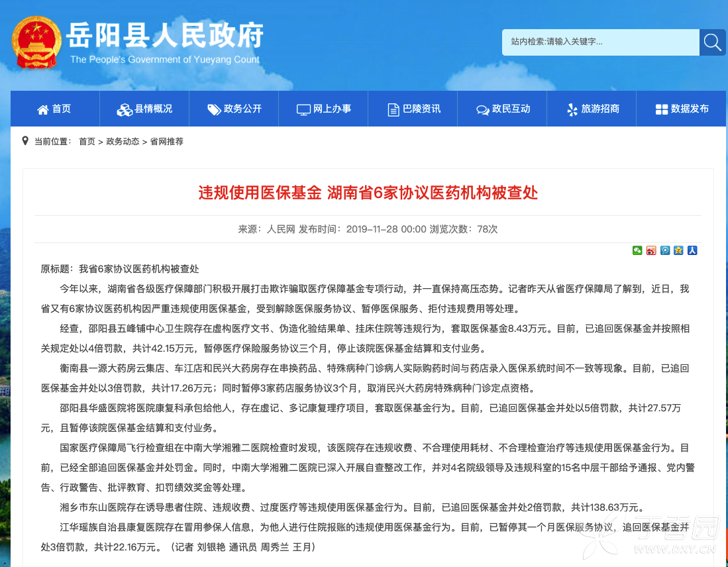This screenshot has width=728, height=567.
Task: Click the paragraph starting 经查，邵阳县五峰铺
Action: 365,338
